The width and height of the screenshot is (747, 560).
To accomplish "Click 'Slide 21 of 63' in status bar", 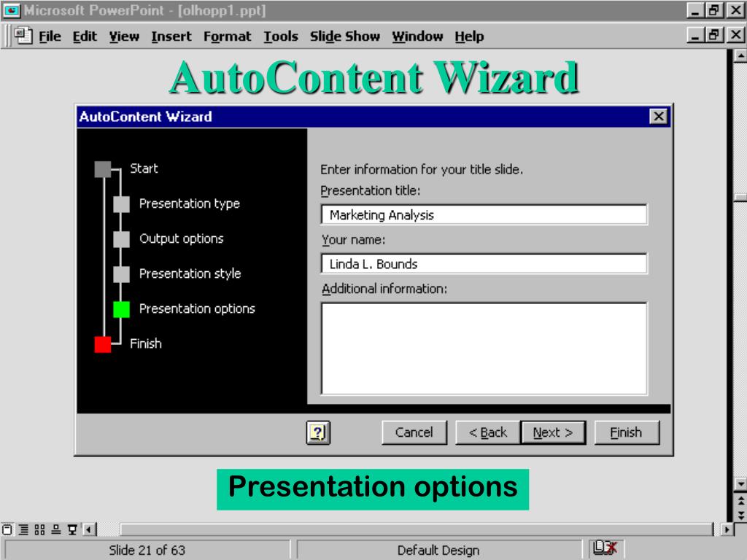I will [x=147, y=550].
